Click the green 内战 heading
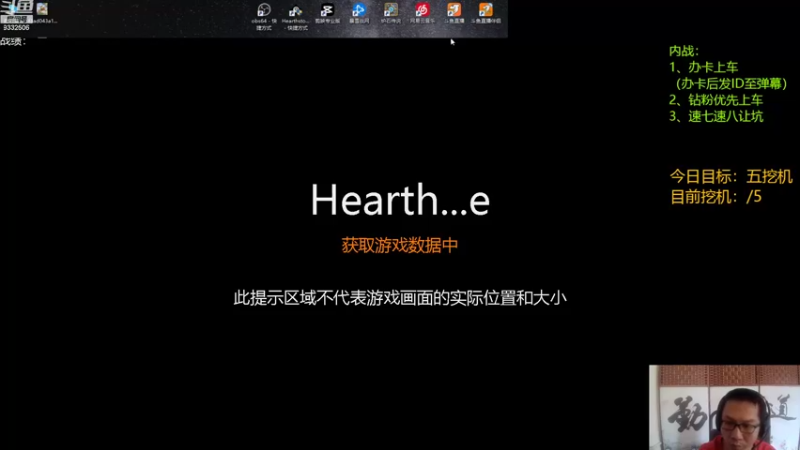Screen dimensions: 800x450 684,51
